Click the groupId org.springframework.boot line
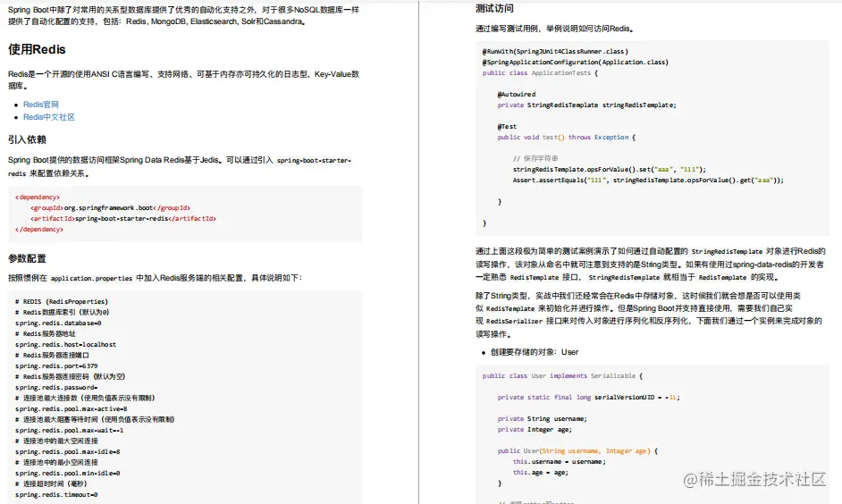Image resolution: width=842 pixels, height=504 pixels. pyautogui.click(x=110, y=207)
